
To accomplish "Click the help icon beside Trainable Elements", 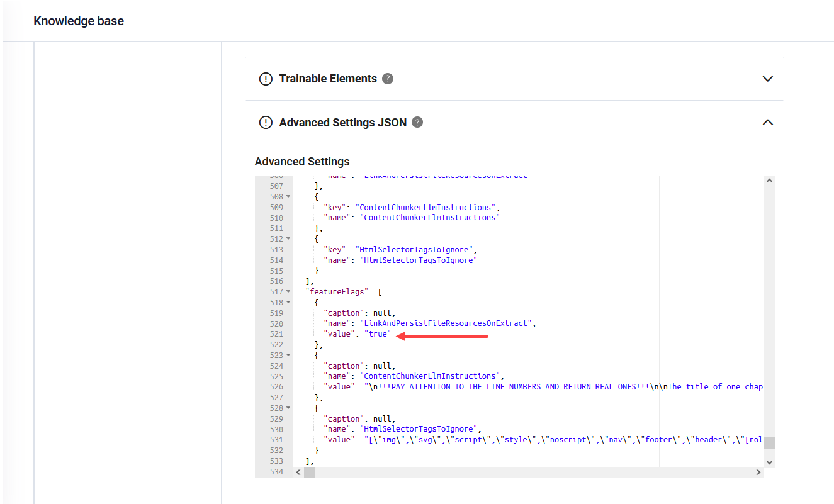I will pyautogui.click(x=388, y=79).
